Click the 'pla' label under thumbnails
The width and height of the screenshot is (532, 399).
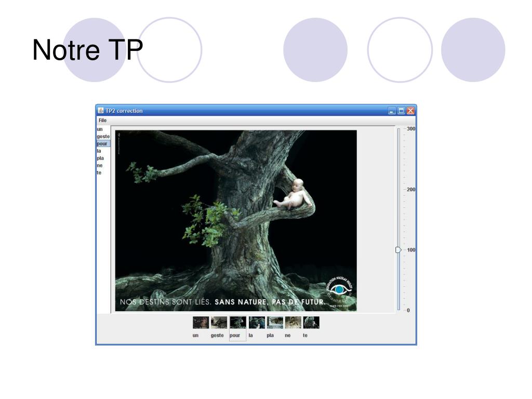point(270,335)
